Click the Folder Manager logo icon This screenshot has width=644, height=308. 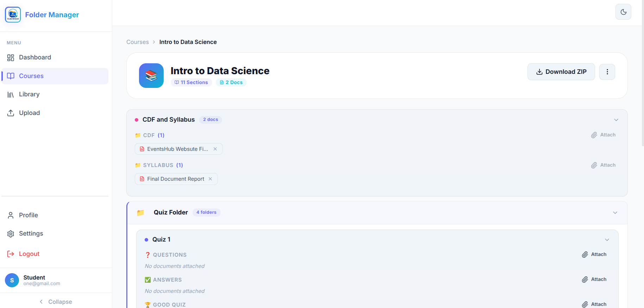13,14
